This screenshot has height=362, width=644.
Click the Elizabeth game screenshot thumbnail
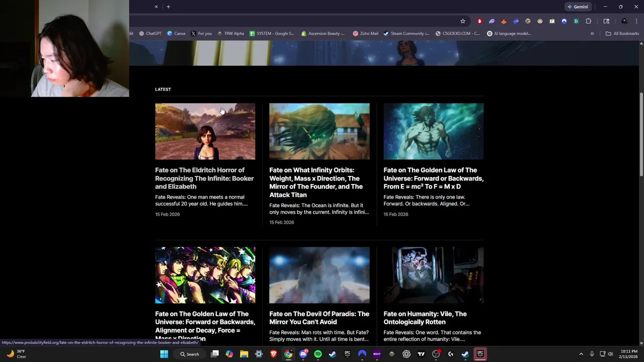205,131
